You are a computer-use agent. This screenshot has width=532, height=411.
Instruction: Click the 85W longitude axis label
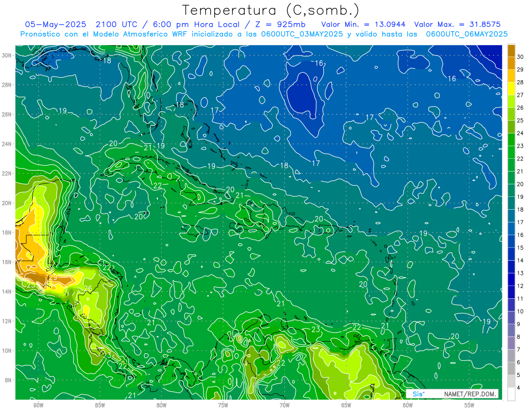click(x=100, y=405)
